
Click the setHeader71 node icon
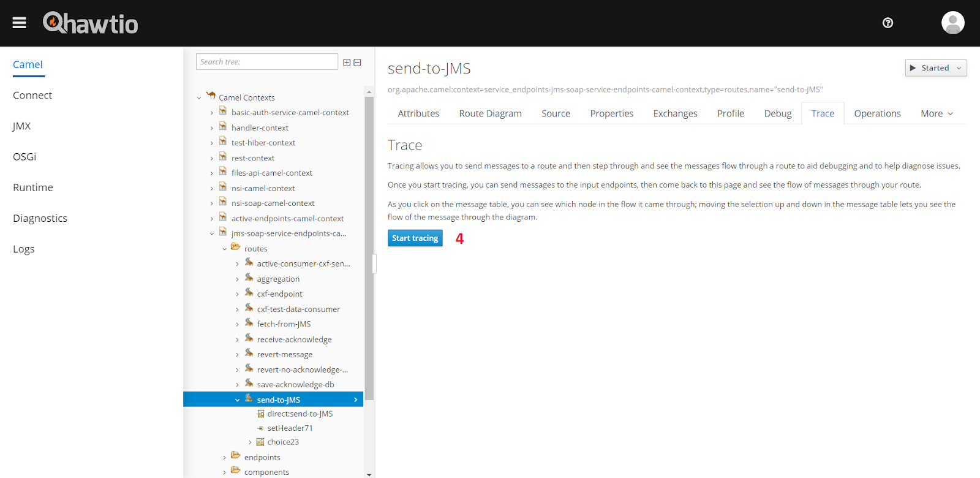[x=260, y=428]
